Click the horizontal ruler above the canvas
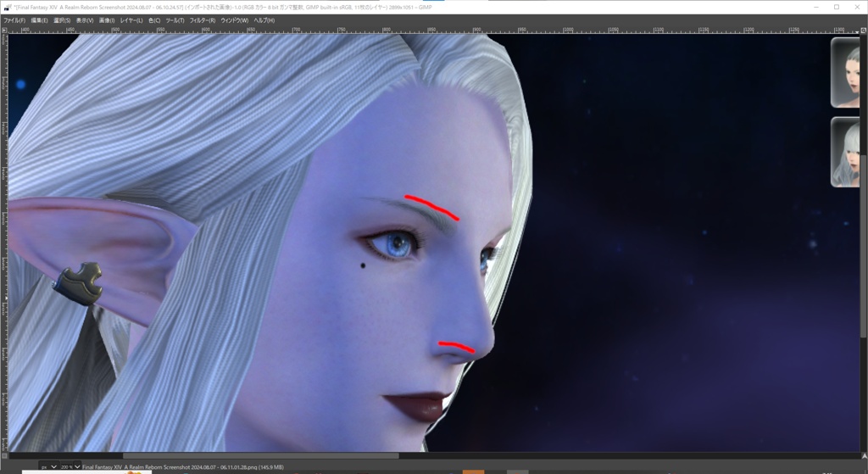 point(434,30)
